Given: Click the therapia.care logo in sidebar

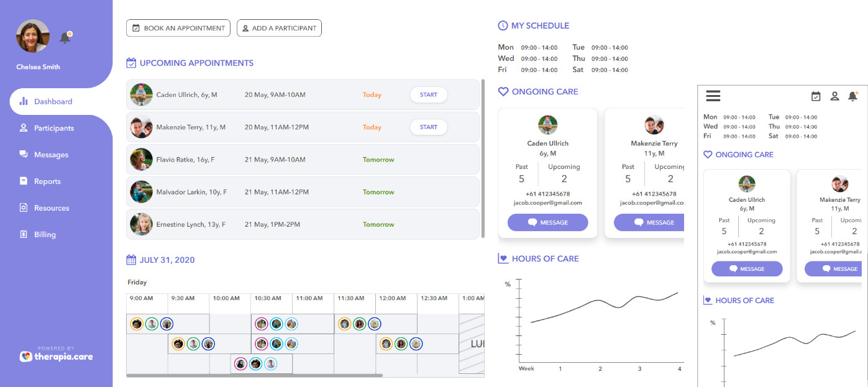Looking at the screenshot, I should point(57,356).
